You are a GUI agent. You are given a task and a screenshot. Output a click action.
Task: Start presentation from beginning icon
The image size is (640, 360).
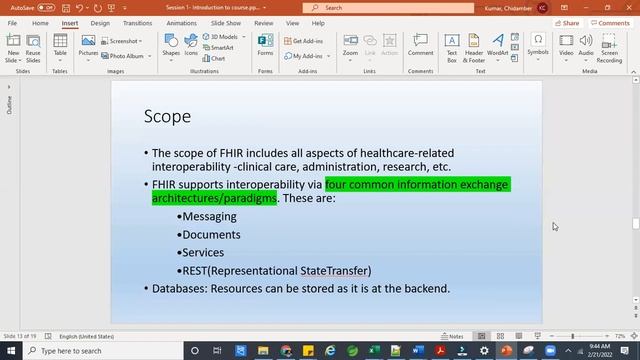[111, 8]
